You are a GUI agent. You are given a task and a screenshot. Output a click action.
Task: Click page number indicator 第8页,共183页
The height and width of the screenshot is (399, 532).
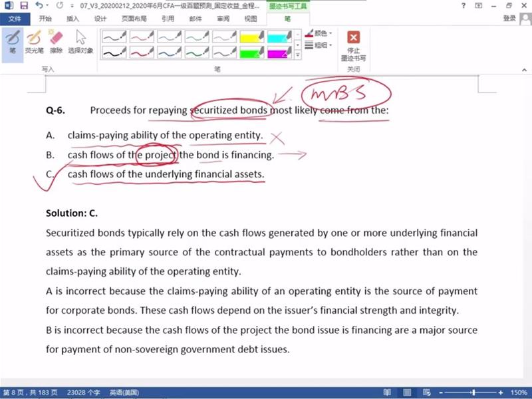click(30, 392)
